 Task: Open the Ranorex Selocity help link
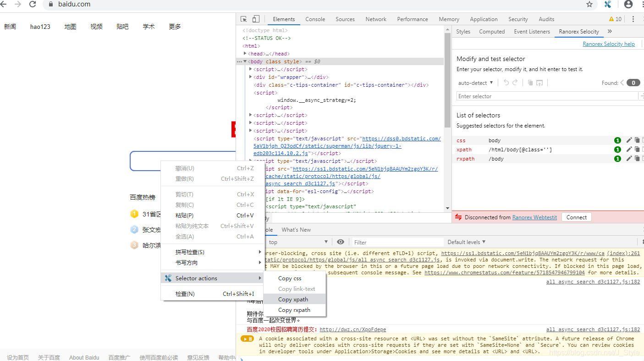[x=609, y=44]
